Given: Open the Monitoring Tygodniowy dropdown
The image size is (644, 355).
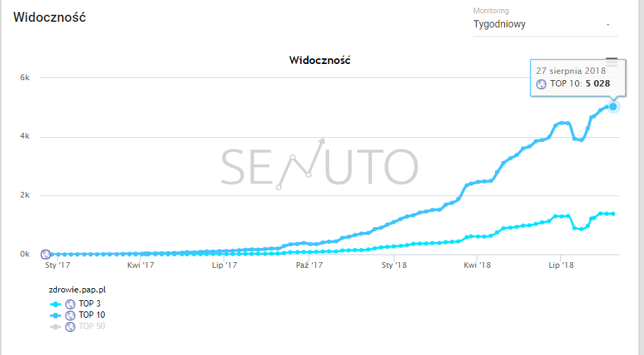Looking at the screenshot, I should point(546,24).
